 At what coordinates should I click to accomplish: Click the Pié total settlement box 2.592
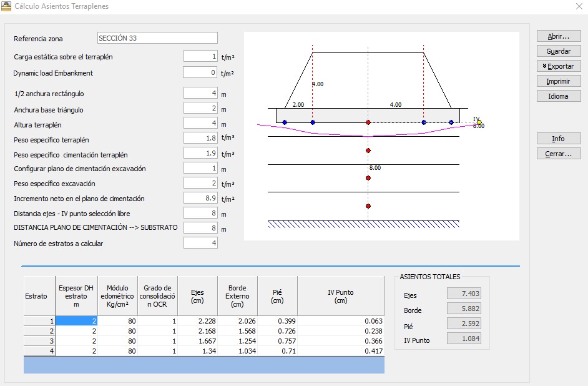tap(464, 324)
